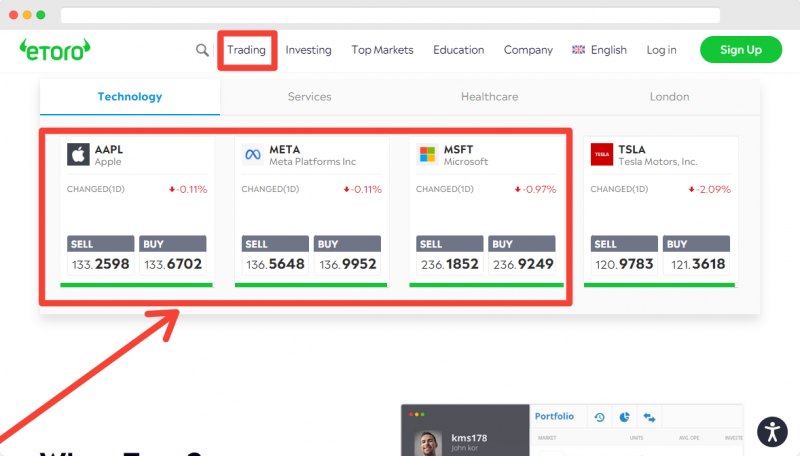Click SELL on the MSFT card
Viewport: 800px width, 456px height.
449,255
